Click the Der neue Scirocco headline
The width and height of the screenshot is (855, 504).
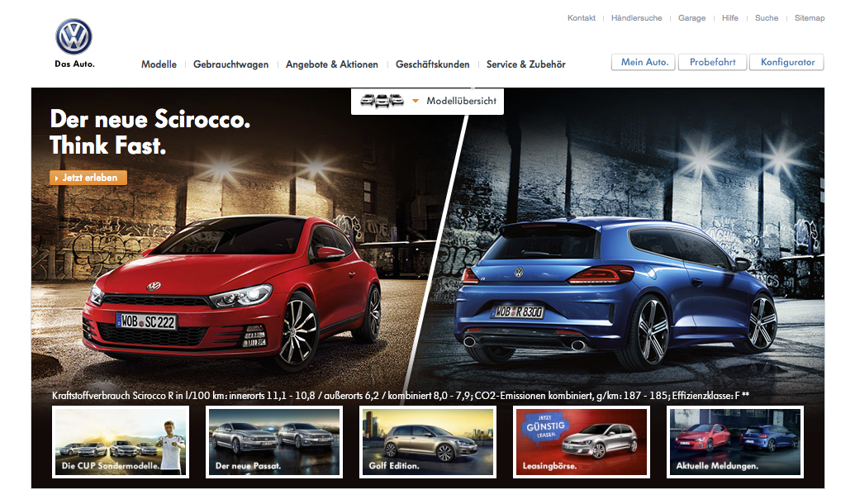(x=150, y=120)
